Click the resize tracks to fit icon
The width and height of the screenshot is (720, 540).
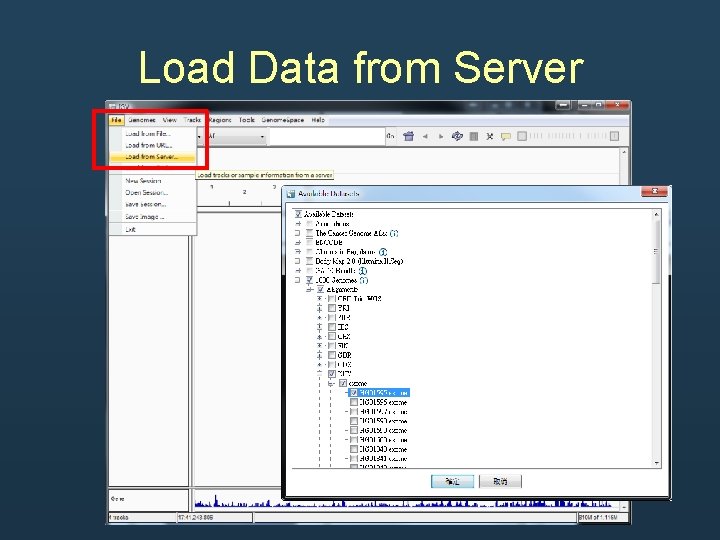click(x=489, y=136)
